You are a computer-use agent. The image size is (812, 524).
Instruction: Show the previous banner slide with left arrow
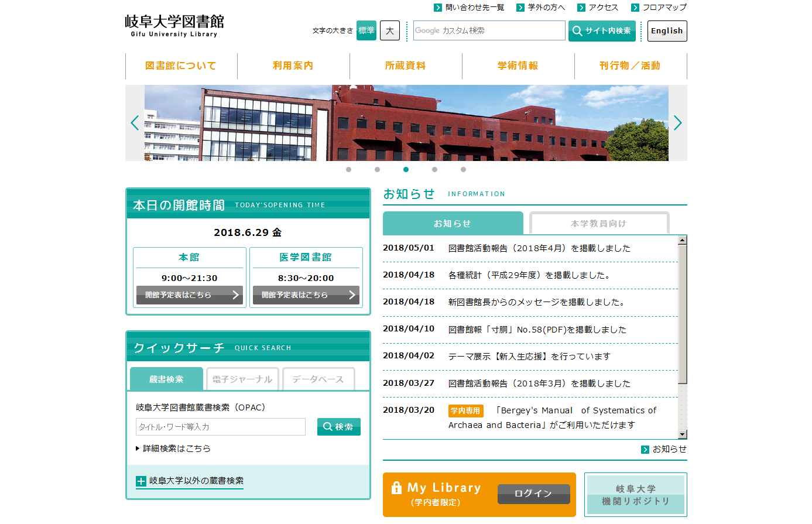click(135, 123)
